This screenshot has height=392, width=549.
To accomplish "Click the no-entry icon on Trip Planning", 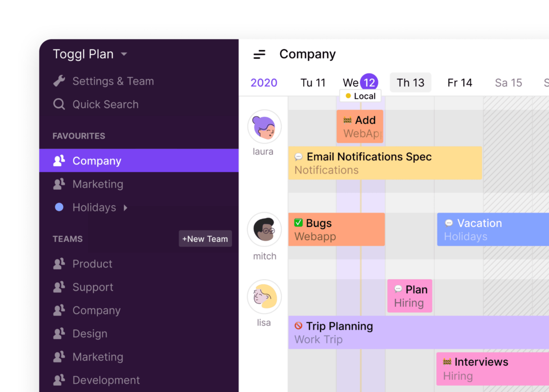I will pos(299,326).
